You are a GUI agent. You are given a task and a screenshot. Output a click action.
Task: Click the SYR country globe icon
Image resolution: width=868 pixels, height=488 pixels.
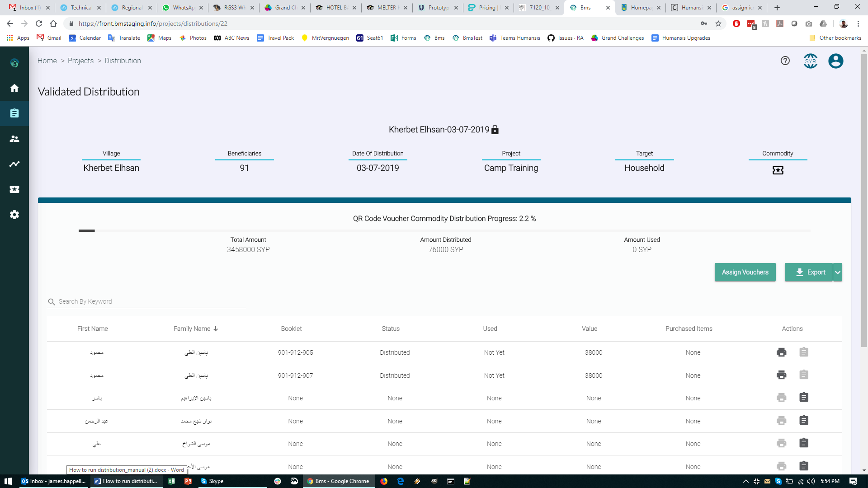click(811, 61)
